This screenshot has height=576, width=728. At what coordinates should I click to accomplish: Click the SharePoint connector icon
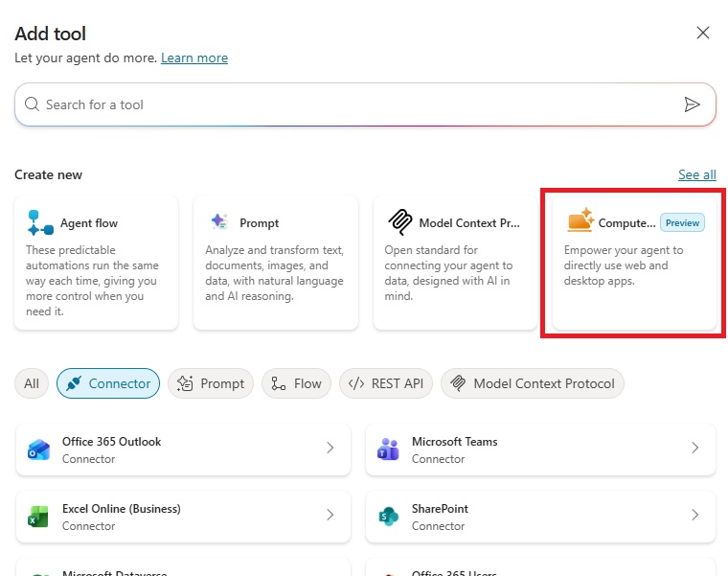[x=388, y=517]
